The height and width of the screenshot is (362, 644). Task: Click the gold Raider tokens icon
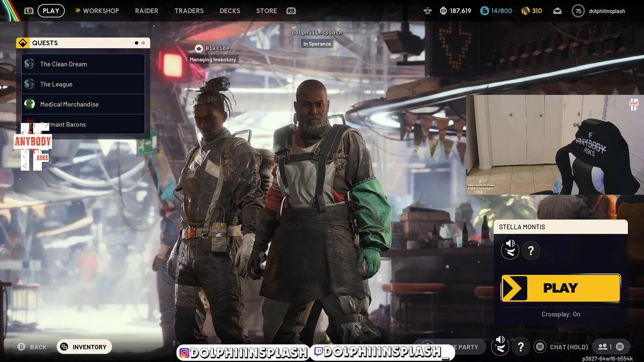coord(525,11)
